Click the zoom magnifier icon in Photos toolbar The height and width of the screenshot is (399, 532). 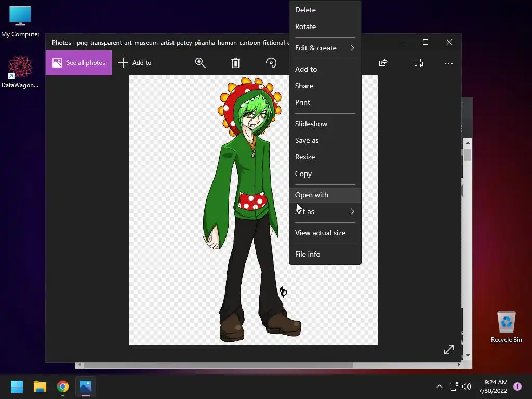(200, 63)
